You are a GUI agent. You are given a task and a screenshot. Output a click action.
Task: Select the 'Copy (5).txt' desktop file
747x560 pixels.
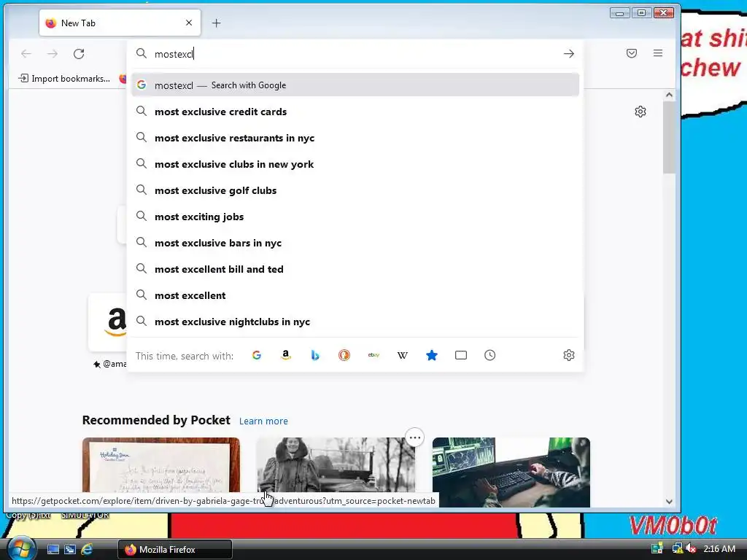click(x=28, y=515)
